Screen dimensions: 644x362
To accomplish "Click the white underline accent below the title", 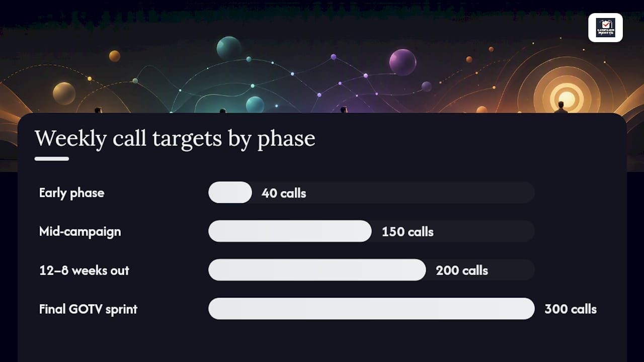I will (x=52, y=159).
